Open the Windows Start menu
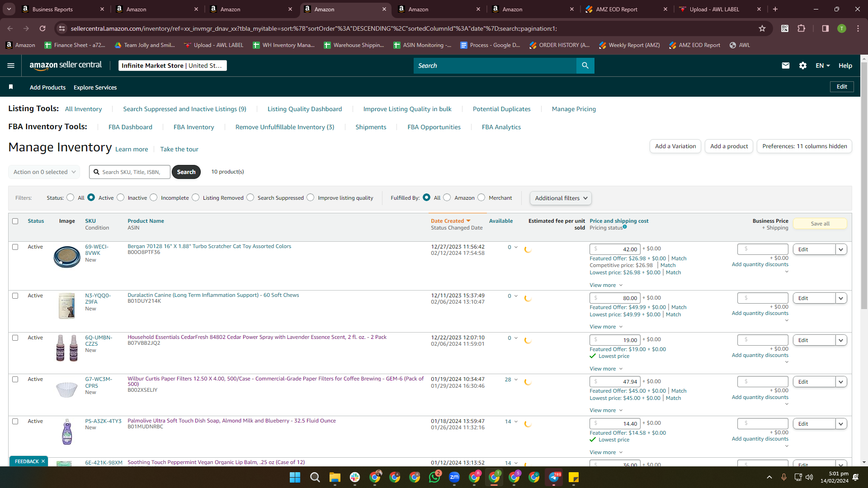This screenshot has width=868, height=488. point(295,477)
